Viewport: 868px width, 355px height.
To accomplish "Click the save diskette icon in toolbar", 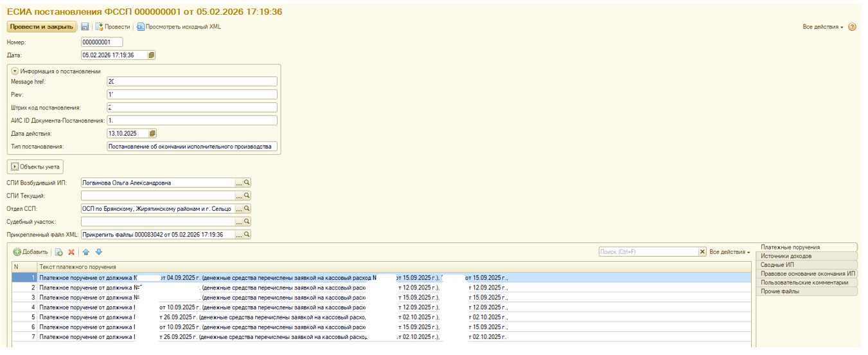I will pyautogui.click(x=84, y=27).
